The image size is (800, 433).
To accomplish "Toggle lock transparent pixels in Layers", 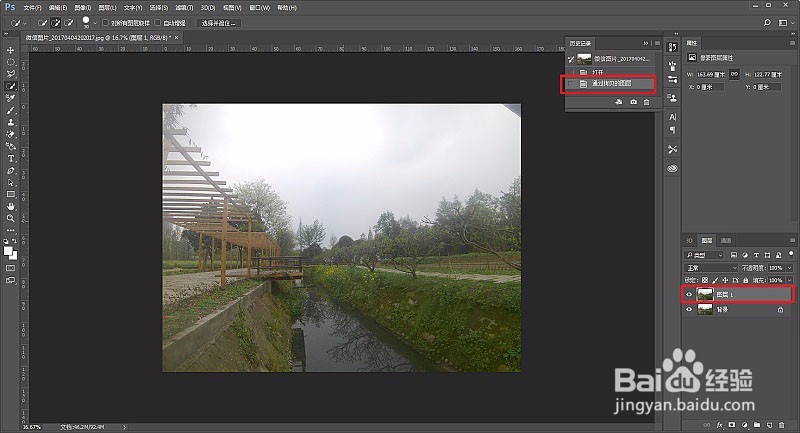I will tap(705, 281).
